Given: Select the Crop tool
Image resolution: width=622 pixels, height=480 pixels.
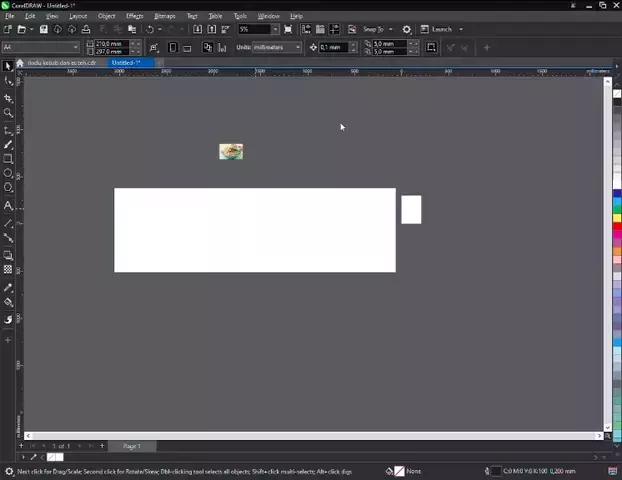Looking at the screenshot, I should [8, 98].
